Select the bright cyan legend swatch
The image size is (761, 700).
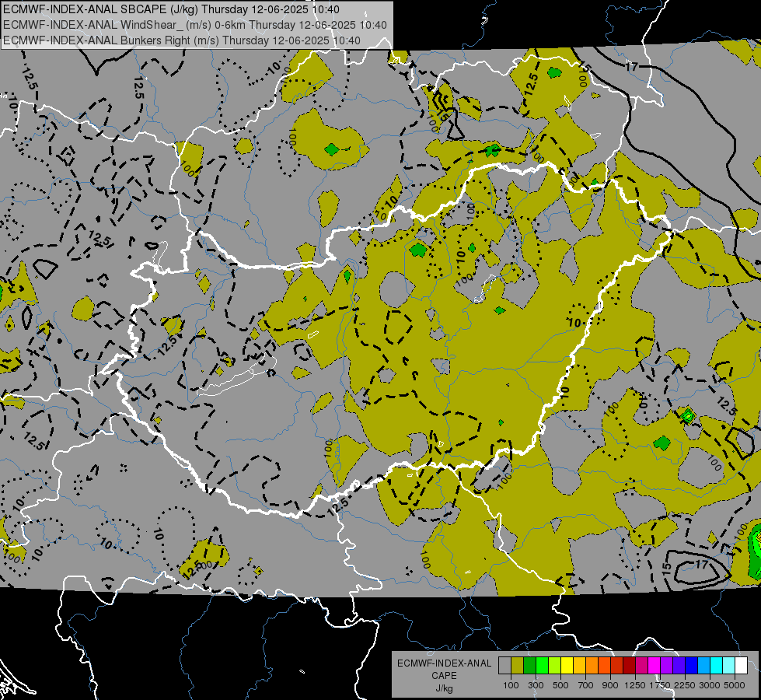(716, 665)
